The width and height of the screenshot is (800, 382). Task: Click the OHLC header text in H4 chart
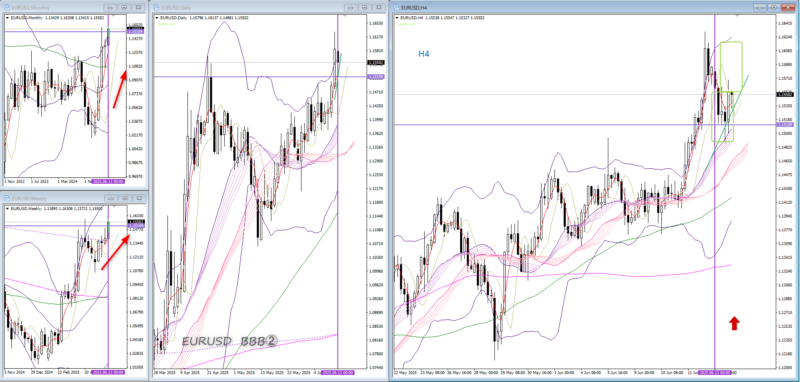pos(442,18)
